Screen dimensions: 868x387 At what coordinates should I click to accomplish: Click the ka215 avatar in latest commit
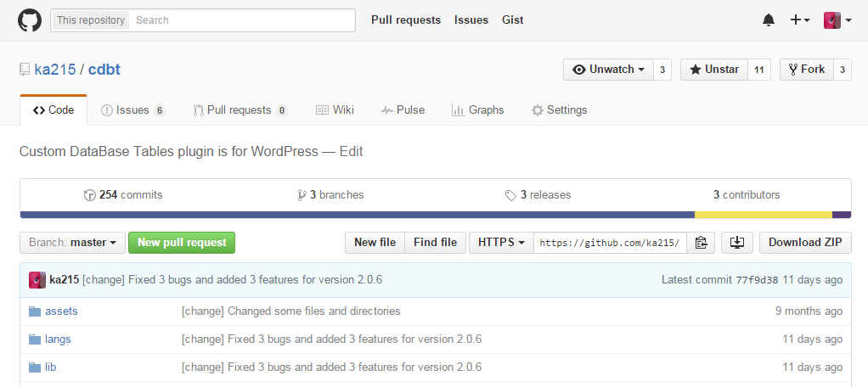coord(37,280)
